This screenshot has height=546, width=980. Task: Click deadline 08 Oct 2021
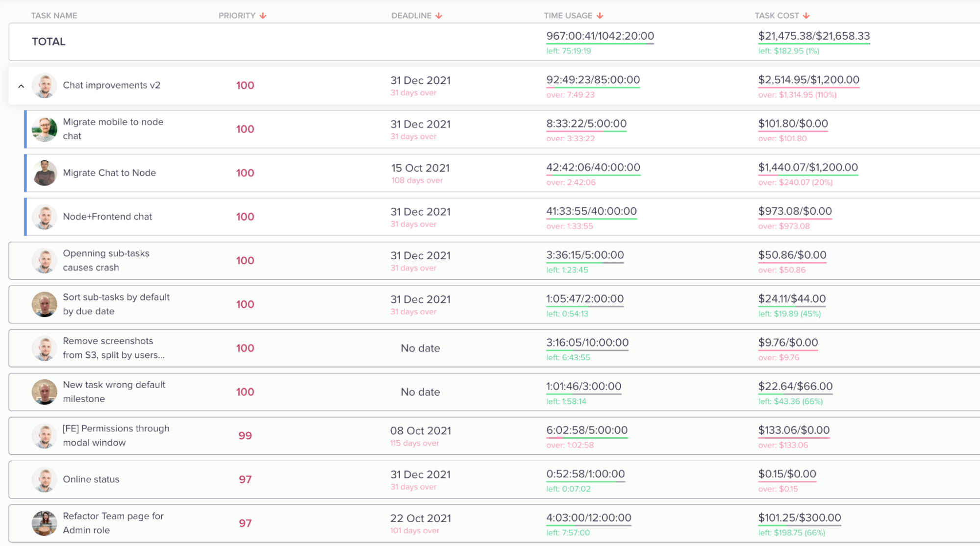(420, 431)
